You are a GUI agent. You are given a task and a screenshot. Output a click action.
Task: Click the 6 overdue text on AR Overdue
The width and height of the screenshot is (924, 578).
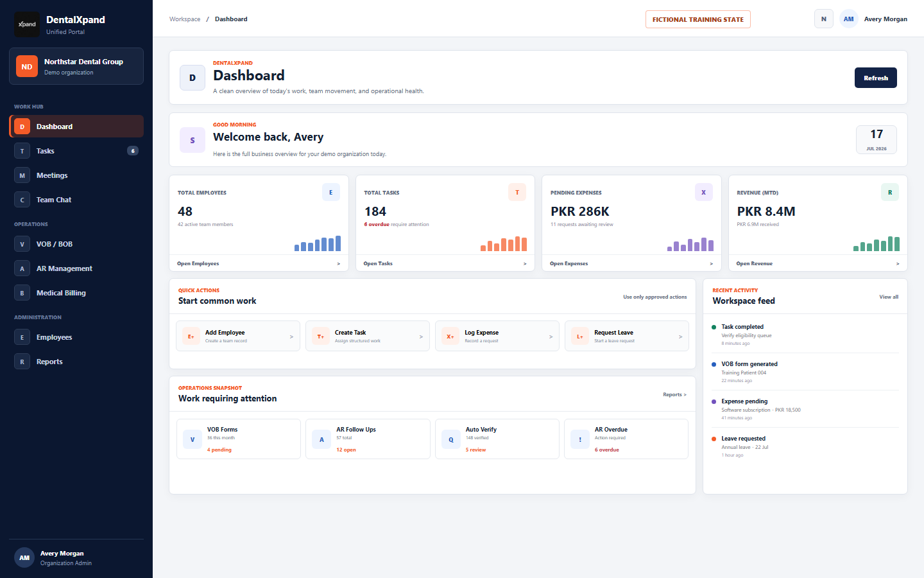(x=607, y=450)
